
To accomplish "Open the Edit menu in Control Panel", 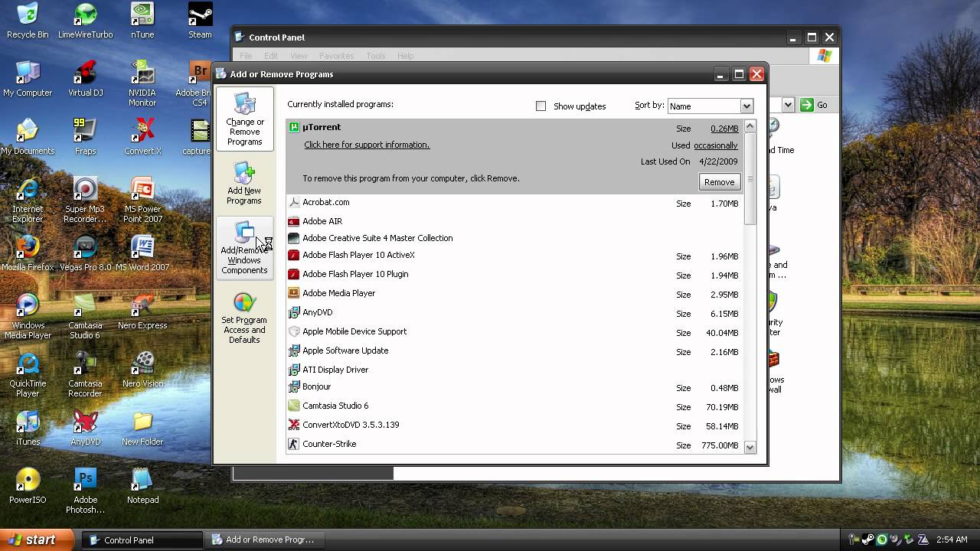I will (271, 56).
